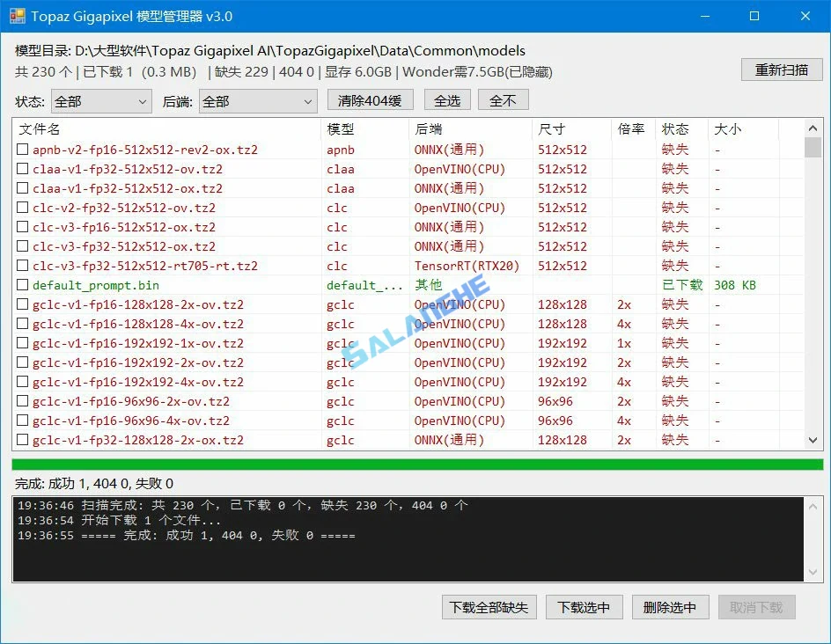Click the 状态 column header
Image resolution: width=831 pixels, height=644 pixels.
click(x=681, y=128)
